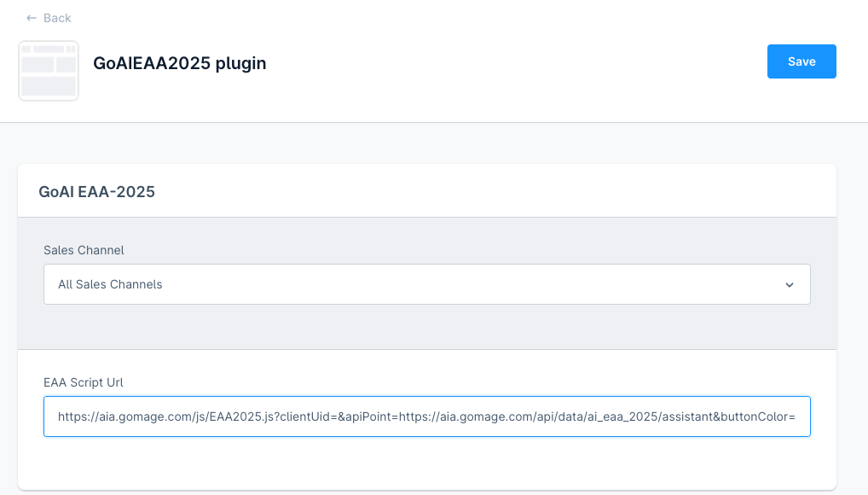Focus the EAA Script Url input field
Viewport: 868px width, 495px height.
click(x=426, y=416)
